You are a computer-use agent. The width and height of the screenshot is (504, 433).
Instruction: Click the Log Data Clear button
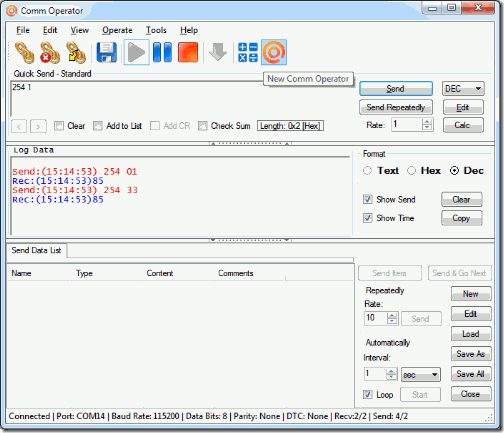pos(462,200)
